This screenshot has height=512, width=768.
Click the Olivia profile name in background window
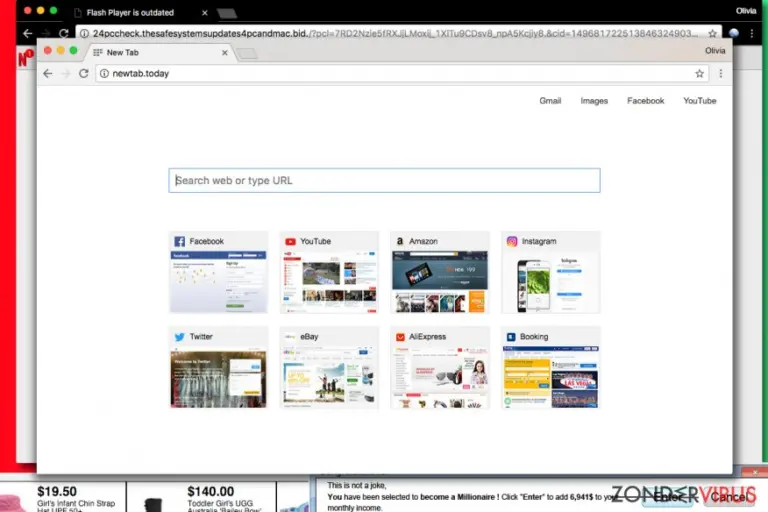746,11
